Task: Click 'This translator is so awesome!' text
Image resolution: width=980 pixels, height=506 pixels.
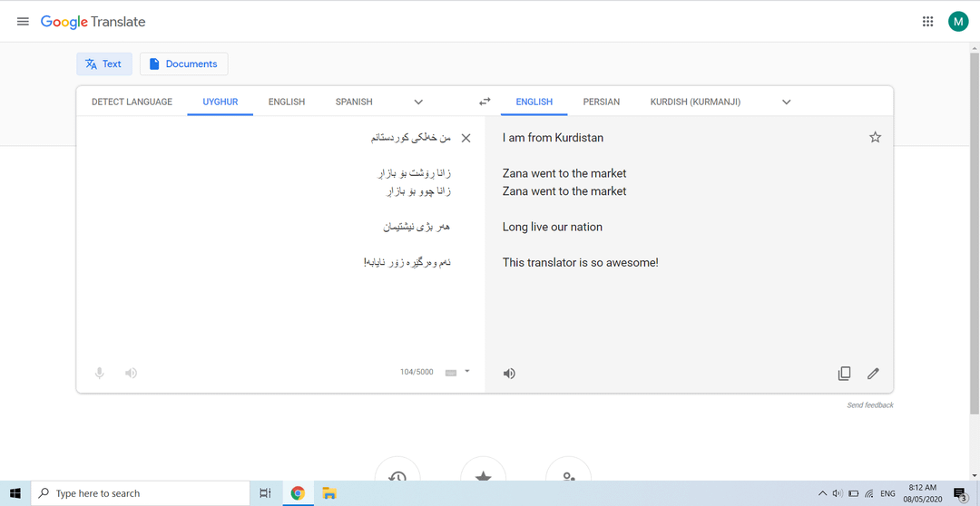Action: click(x=581, y=262)
